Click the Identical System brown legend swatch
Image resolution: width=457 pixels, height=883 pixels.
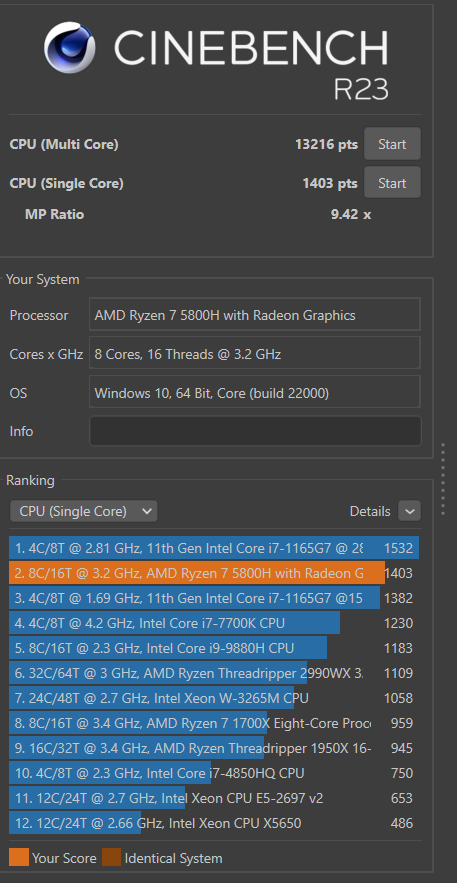tap(111, 858)
